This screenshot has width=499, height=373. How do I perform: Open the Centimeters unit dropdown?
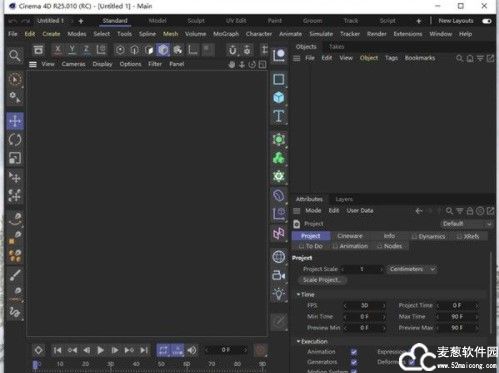coord(412,269)
